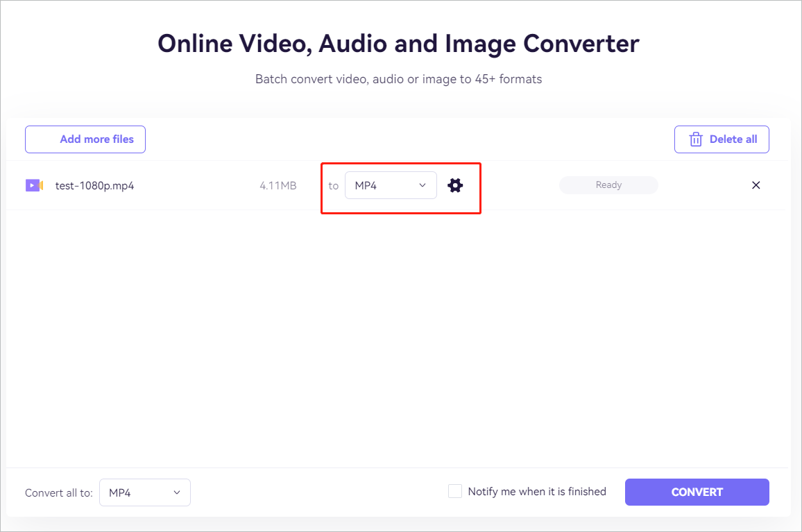This screenshot has height=532, width=802.
Task: Click the file row for test-1080p.mp4
Action: point(208,185)
